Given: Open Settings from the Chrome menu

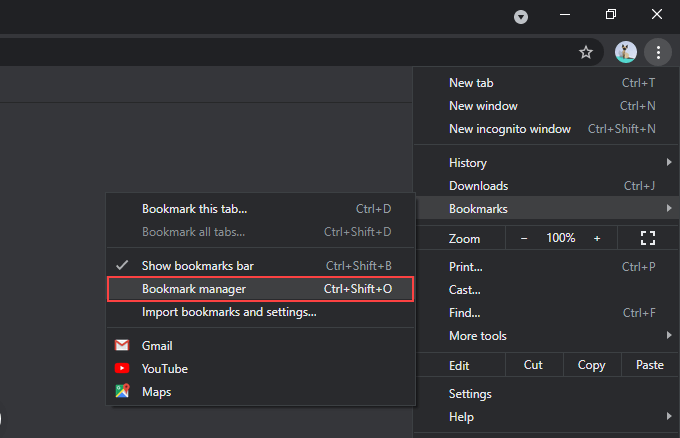Looking at the screenshot, I should tap(470, 394).
